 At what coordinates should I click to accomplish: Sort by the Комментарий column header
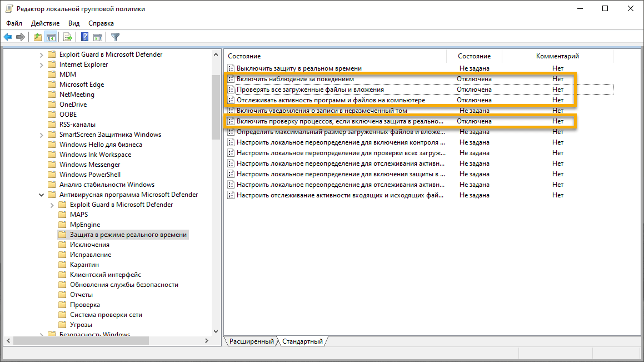[x=557, y=56]
